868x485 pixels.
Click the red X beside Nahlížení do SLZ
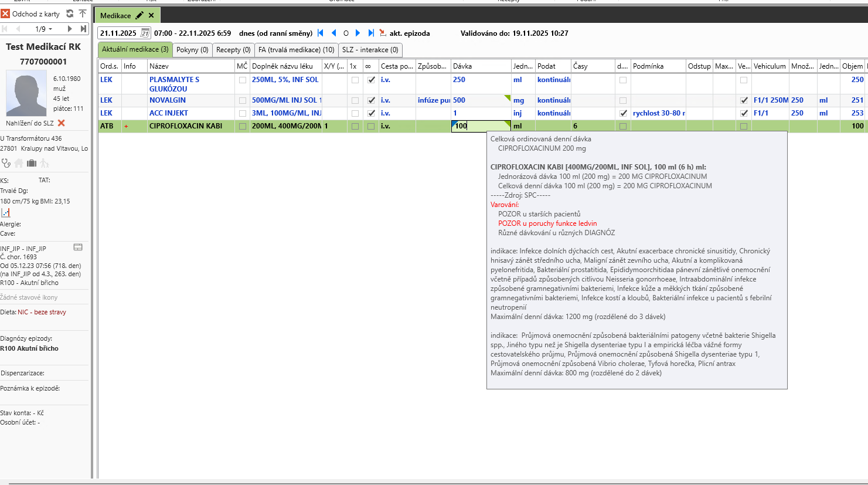tap(62, 123)
